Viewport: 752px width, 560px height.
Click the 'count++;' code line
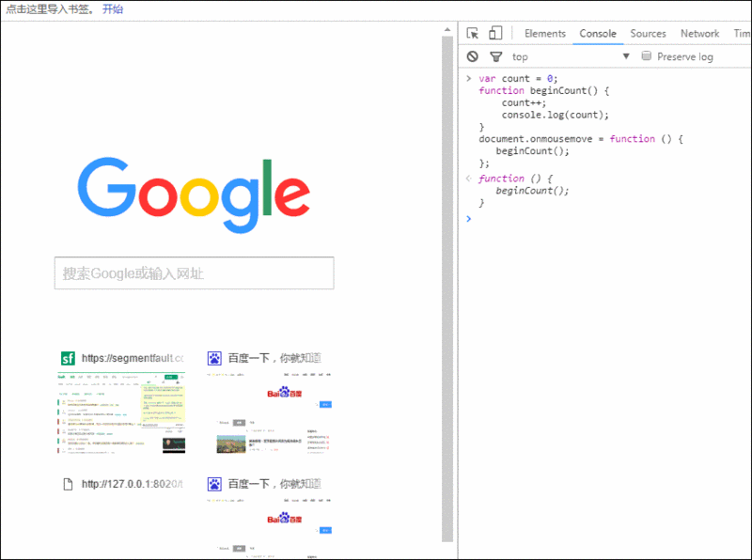(524, 102)
